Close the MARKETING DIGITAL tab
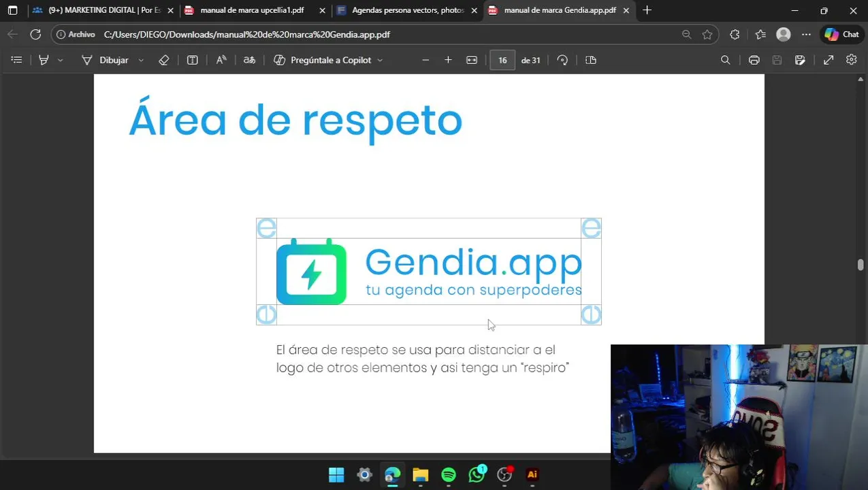 point(170,10)
